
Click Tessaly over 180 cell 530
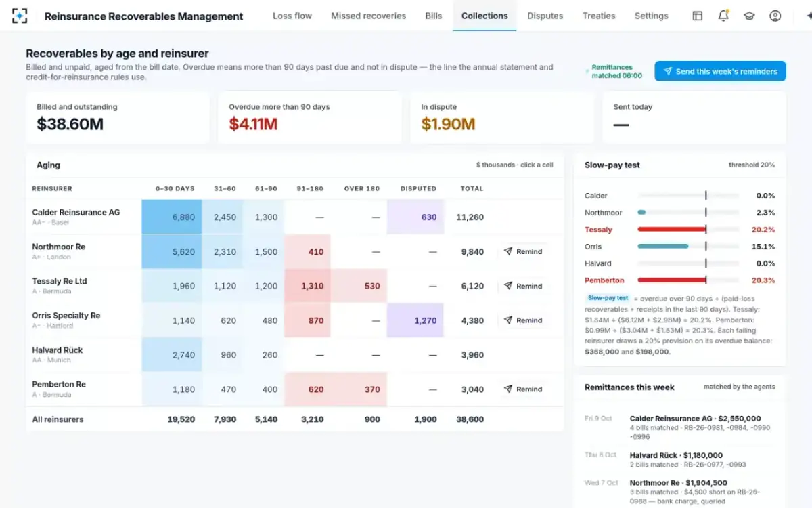point(359,286)
